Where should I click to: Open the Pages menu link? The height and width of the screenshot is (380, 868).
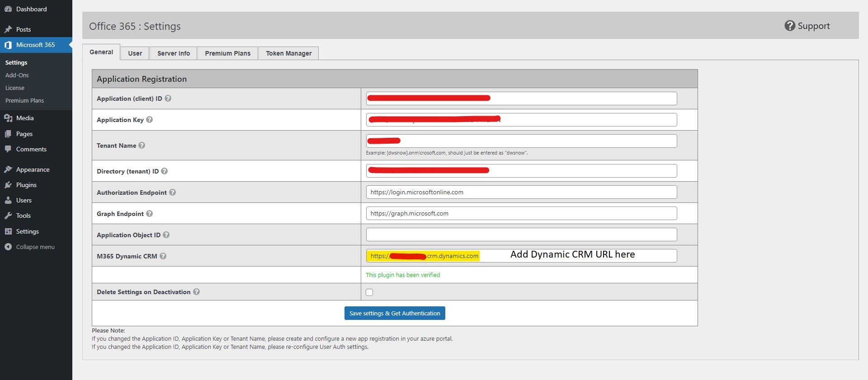point(24,134)
